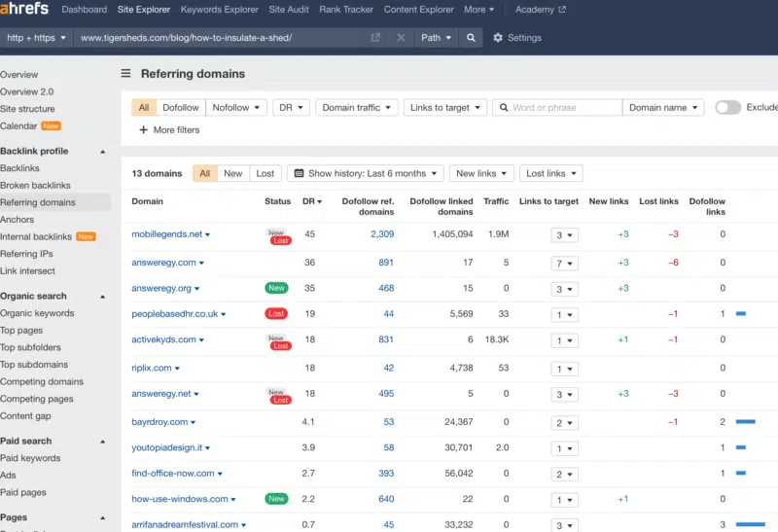The width and height of the screenshot is (778, 532).
Task: Select the All domains status filter
Action: (205, 173)
